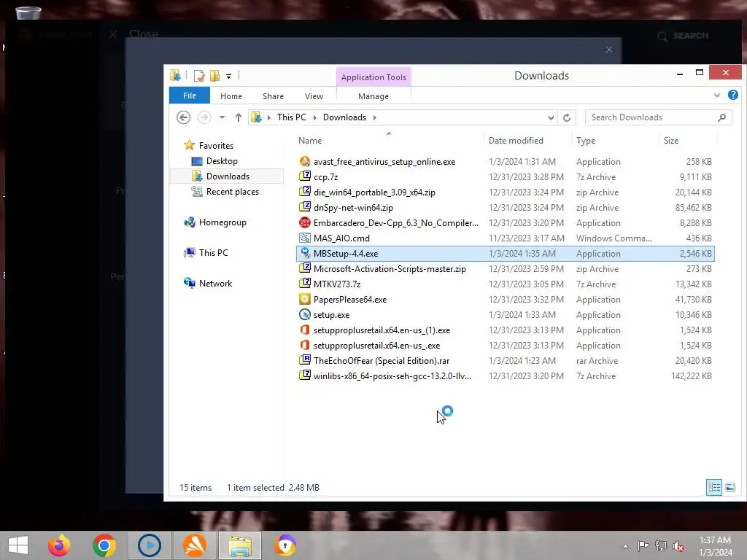Open the Manage ribbon tab
This screenshot has height=560, width=747.
373,96
